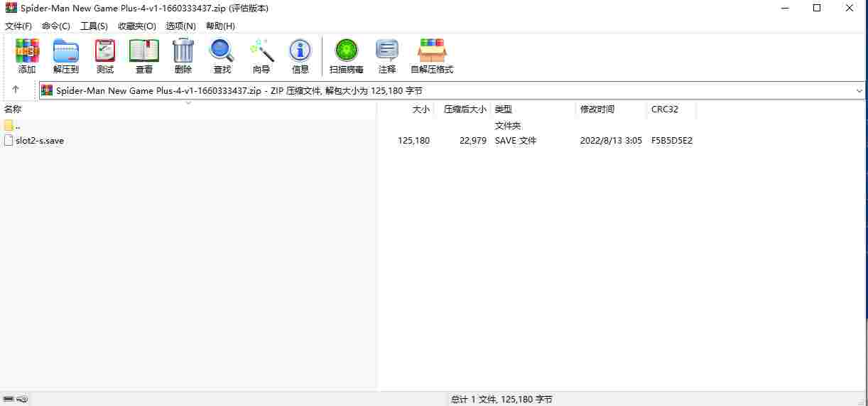Click the 文件夹 type cell
This screenshot has height=406, width=868.
pos(508,126)
